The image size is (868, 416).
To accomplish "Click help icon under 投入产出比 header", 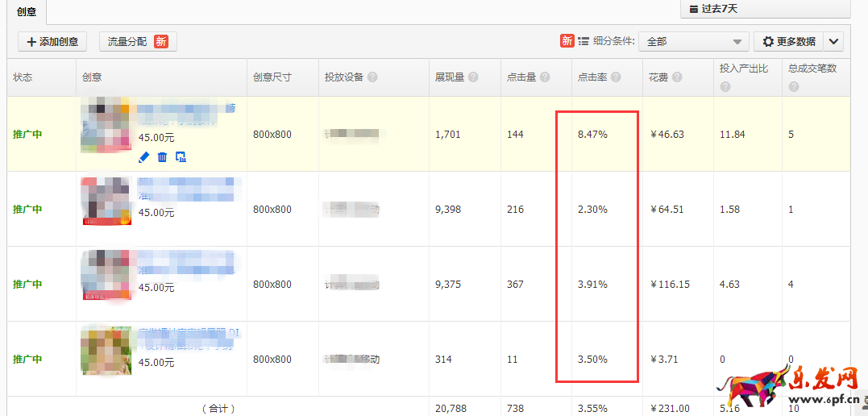I will point(725,86).
